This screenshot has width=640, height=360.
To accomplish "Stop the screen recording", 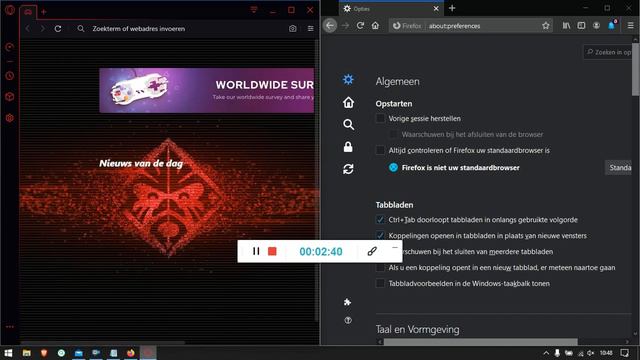I will 272,251.
